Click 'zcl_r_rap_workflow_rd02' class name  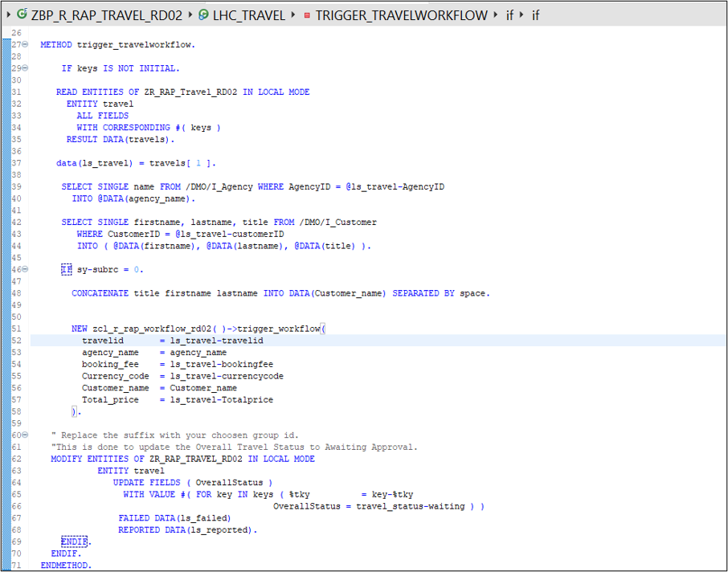coord(152,329)
